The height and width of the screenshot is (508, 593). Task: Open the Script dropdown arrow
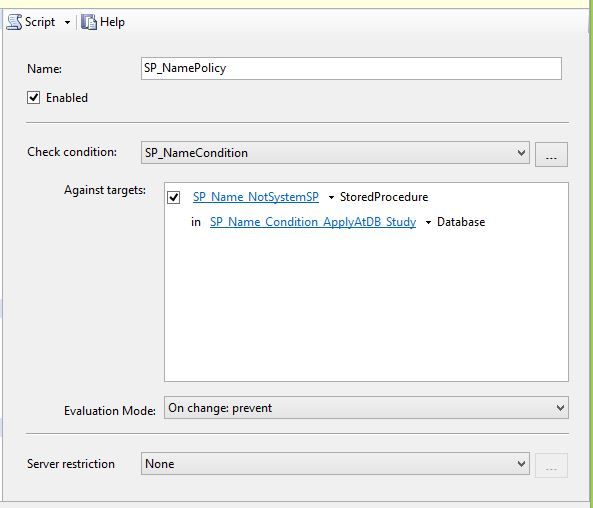pos(67,22)
